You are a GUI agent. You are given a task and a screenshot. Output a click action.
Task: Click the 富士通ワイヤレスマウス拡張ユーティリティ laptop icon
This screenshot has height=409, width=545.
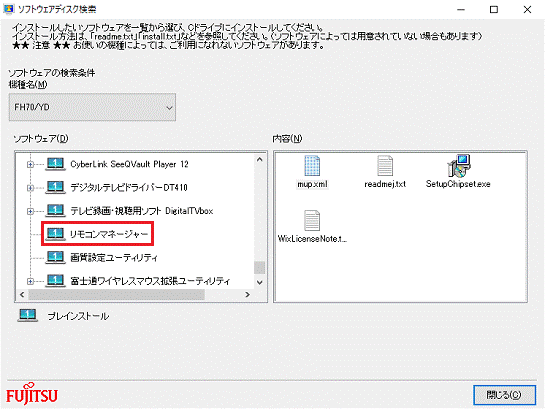point(55,280)
